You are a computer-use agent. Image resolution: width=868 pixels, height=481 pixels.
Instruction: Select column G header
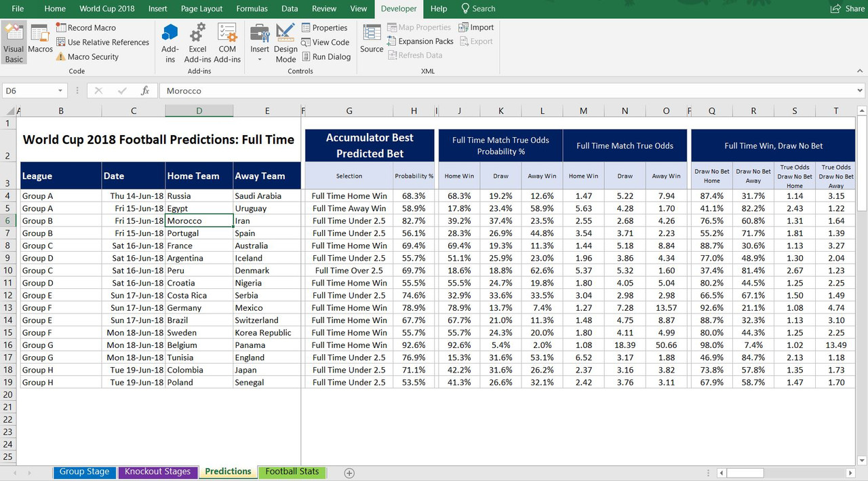coord(349,111)
